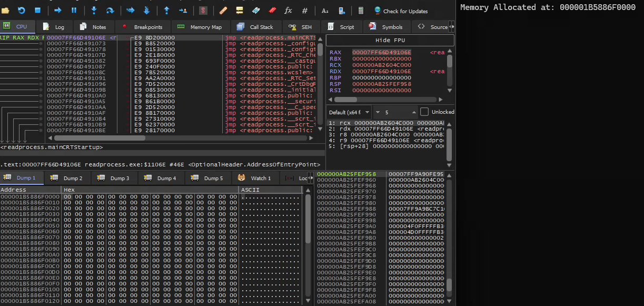Open the Default (x64 fastcall) calling convention dropdown
Screen dimensions: 644x306
tap(349, 112)
